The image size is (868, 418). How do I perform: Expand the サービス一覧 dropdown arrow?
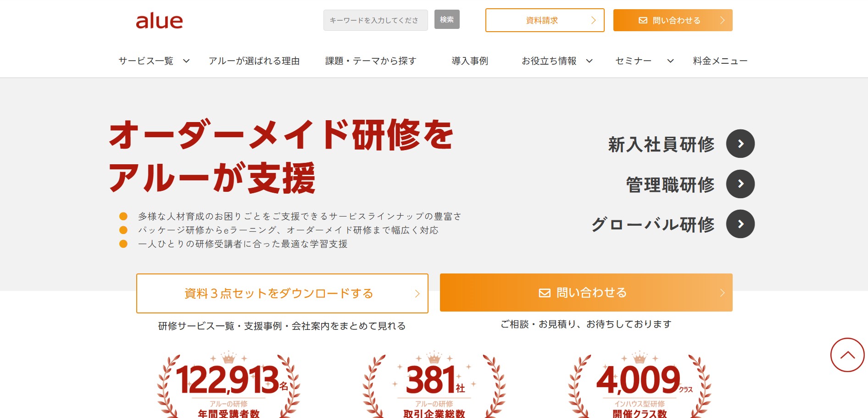click(186, 61)
